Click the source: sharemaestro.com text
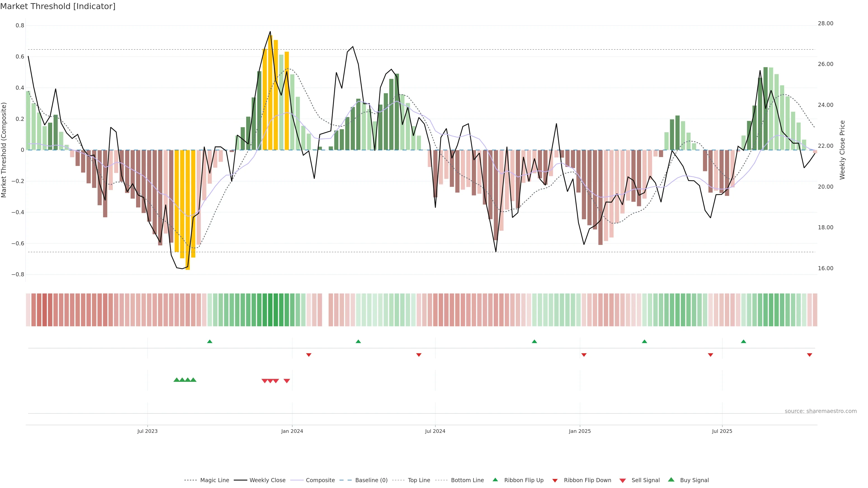Image resolution: width=868 pixels, height=488 pixels. 821,411
